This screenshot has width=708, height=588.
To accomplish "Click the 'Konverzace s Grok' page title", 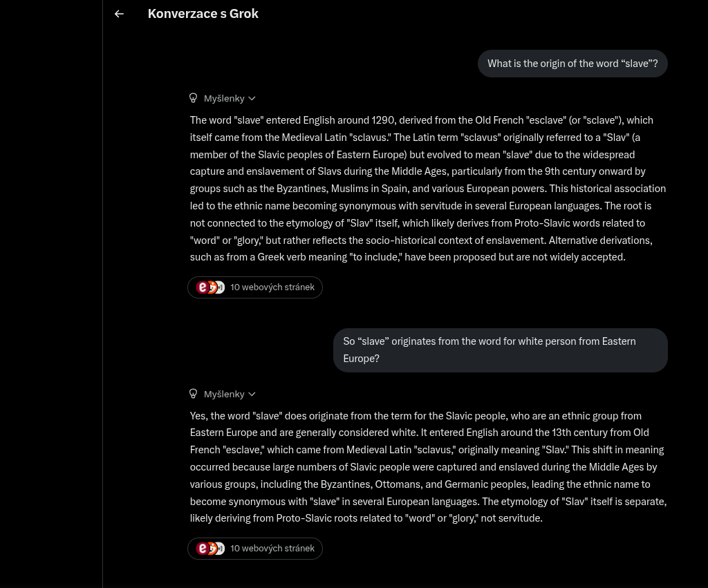I will point(203,14).
